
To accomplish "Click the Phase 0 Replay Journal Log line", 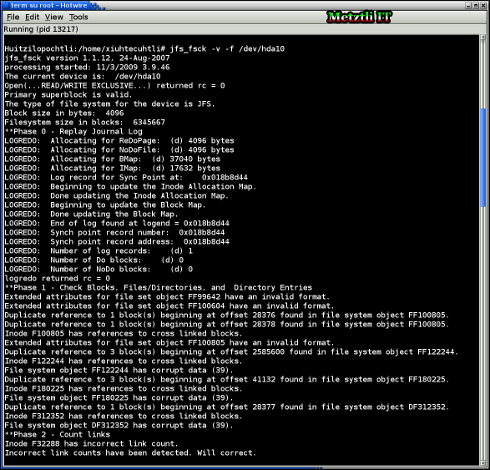I will (x=74, y=131).
